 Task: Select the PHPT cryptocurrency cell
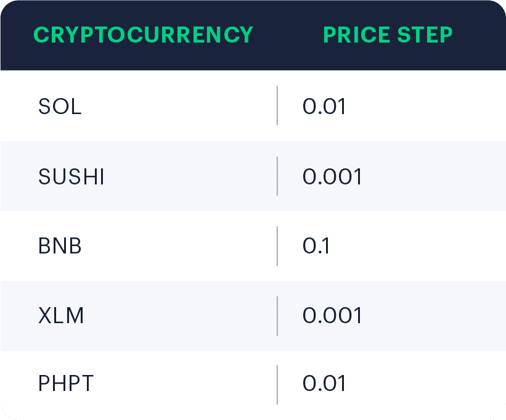point(66,384)
